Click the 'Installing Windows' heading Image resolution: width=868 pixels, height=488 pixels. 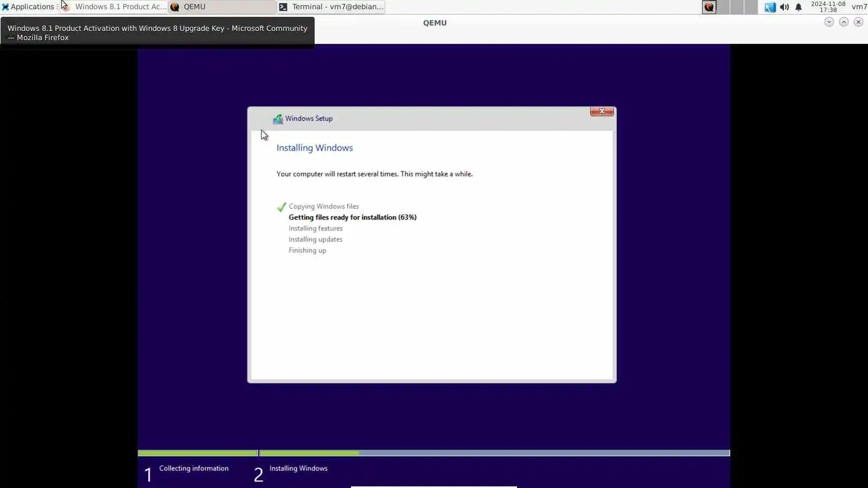pyautogui.click(x=315, y=147)
